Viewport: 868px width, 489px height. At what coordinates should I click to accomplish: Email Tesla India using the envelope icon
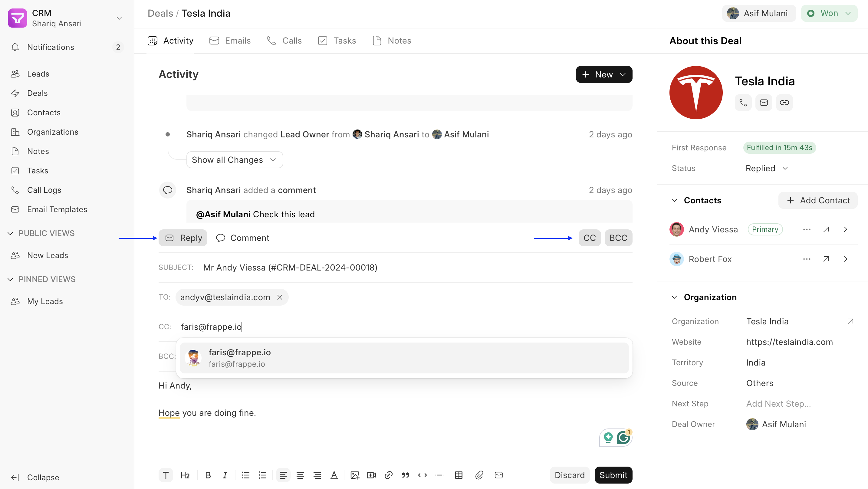pyautogui.click(x=764, y=103)
